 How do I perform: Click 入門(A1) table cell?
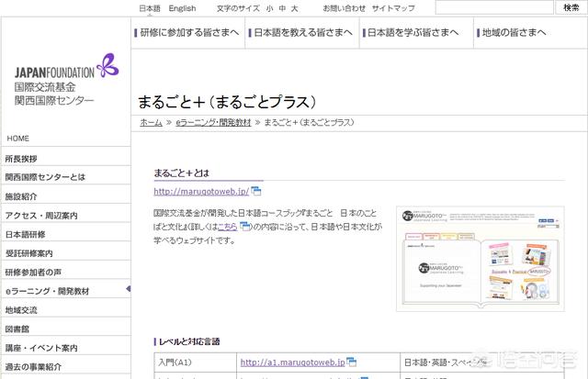(196, 362)
